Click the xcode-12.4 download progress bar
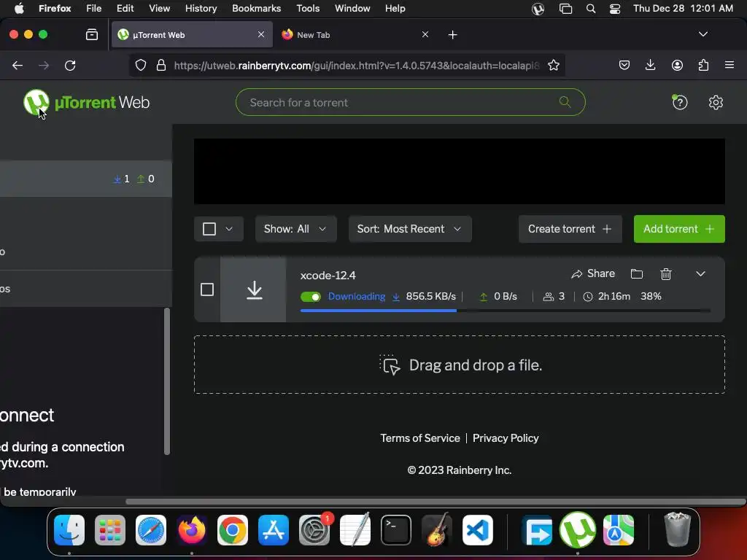The height and width of the screenshot is (560, 747). tap(506, 311)
